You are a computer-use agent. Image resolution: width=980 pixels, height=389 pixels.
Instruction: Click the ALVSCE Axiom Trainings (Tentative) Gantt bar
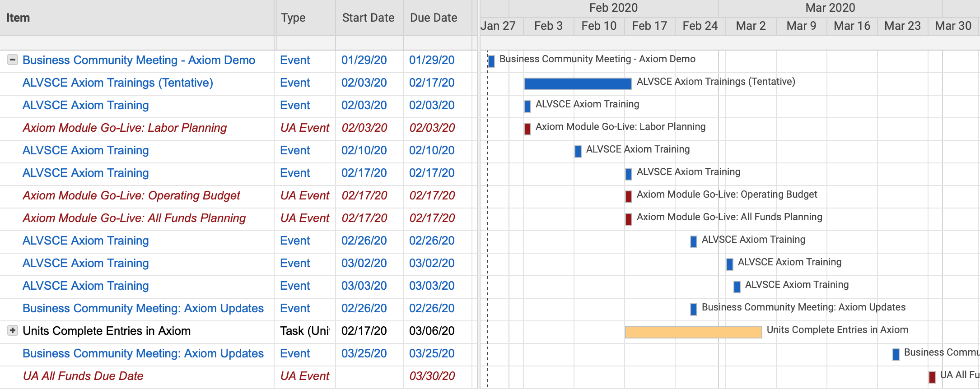click(578, 83)
